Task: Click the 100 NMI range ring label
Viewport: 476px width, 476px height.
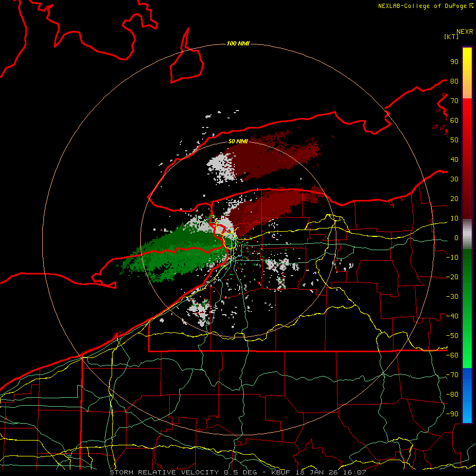Action: tap(238, 44)
